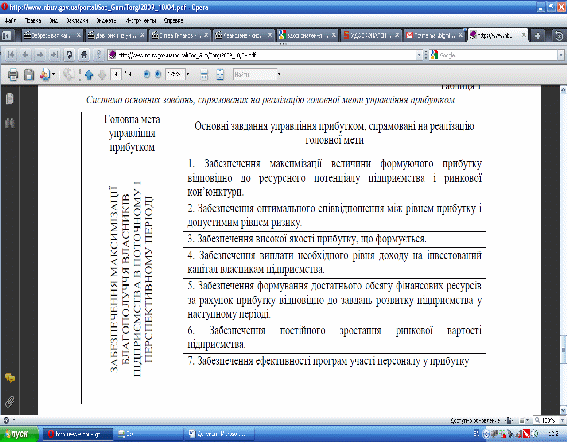The width and height of the screenshot is (568, 443).
Task: Save a copy with the floppy disk icon
Action: 29,75
